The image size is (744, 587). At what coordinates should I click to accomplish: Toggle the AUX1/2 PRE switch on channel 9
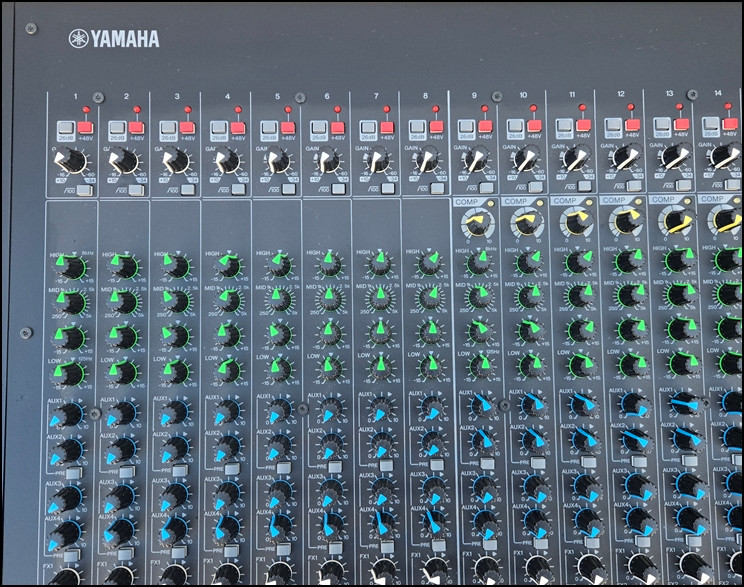pyautogui.click(x=487, y=464)
